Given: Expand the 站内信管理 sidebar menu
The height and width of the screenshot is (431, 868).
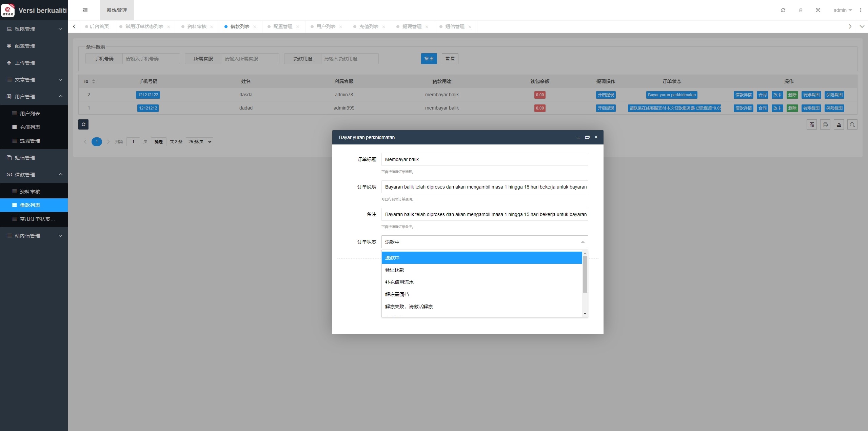Looking at the screenshot, I should click(34, 236).
